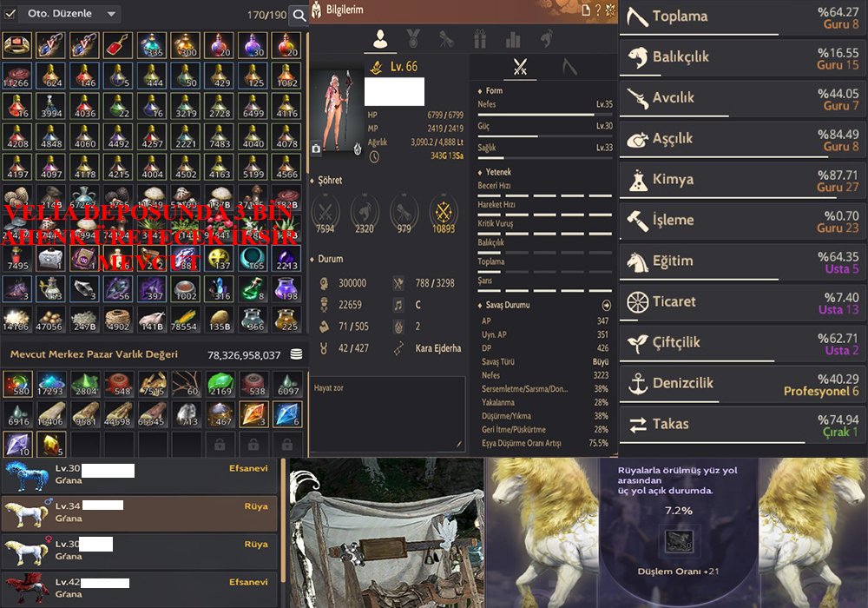Click the silver coin stack icon
Viewport: 868px width, 608px height.
[296, 354]
